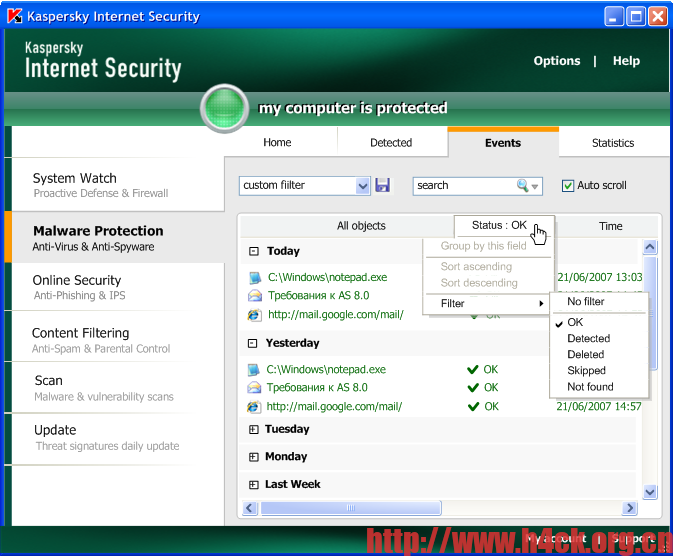Click the mail envelope icon under Today
This screenshot has width=673, height=556.
pos(255,295)
